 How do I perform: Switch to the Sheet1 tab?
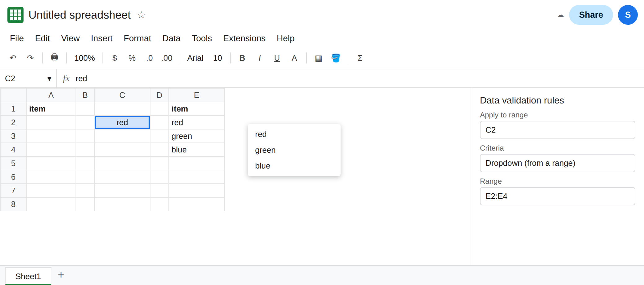pyautogui.click(x=28, y=276)
